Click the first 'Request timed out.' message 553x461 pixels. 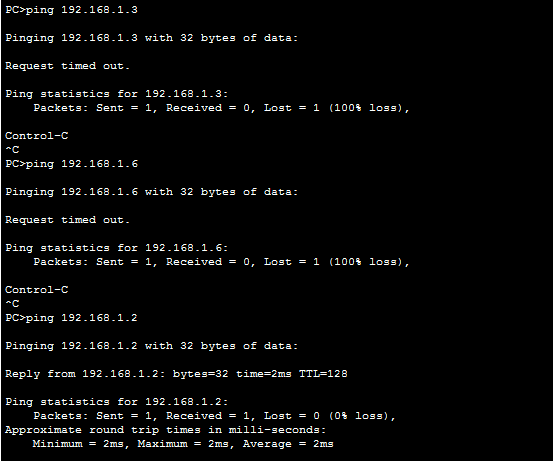click(x=67, y=66)
